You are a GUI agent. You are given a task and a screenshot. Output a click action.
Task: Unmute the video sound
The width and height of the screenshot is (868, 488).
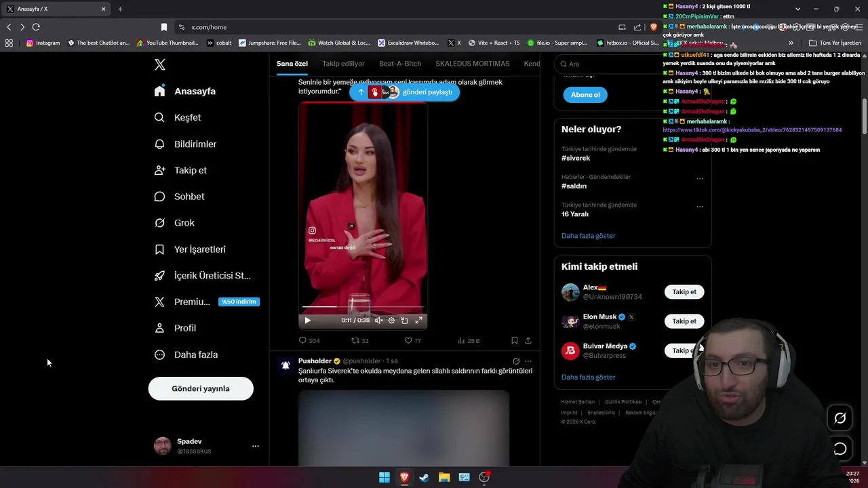[379, 321]
